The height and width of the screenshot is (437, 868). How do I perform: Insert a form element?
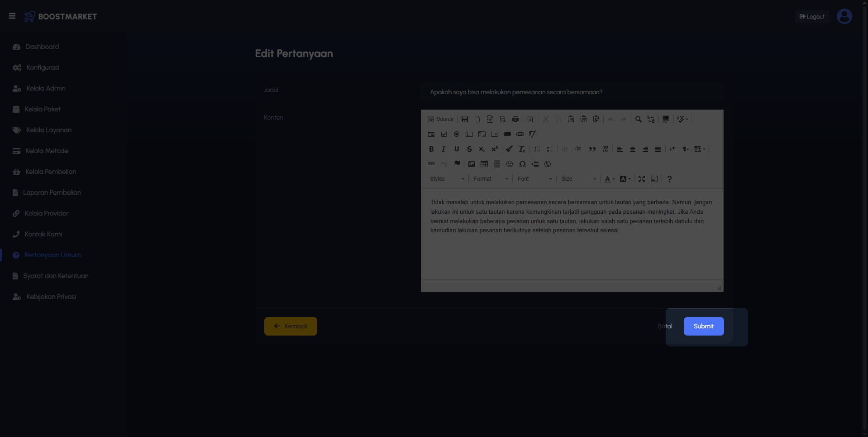coord(431,134)
